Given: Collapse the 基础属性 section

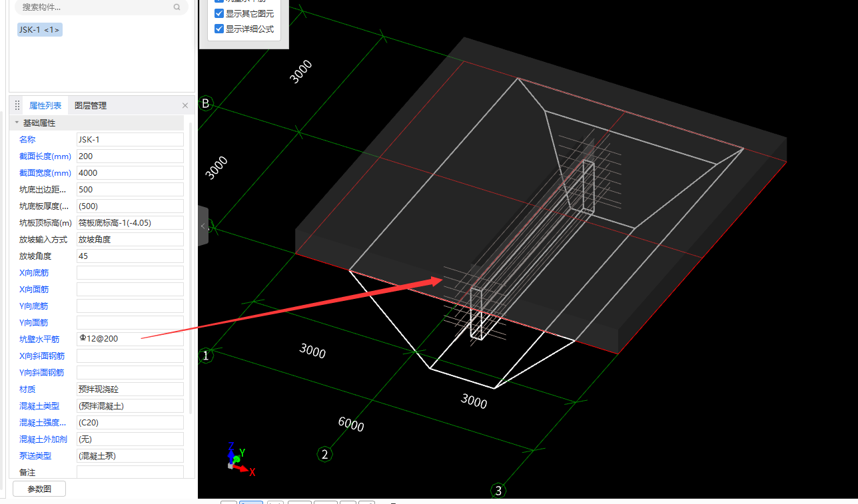Looking at the screenshot, I should click(x=17, y=123).
